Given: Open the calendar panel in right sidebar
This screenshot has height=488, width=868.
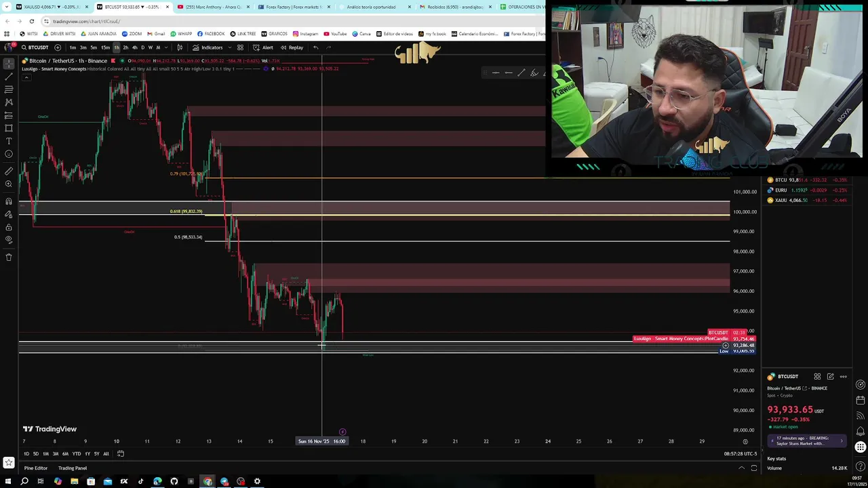Looking at the screenshot, I should [x=861, y=400].
